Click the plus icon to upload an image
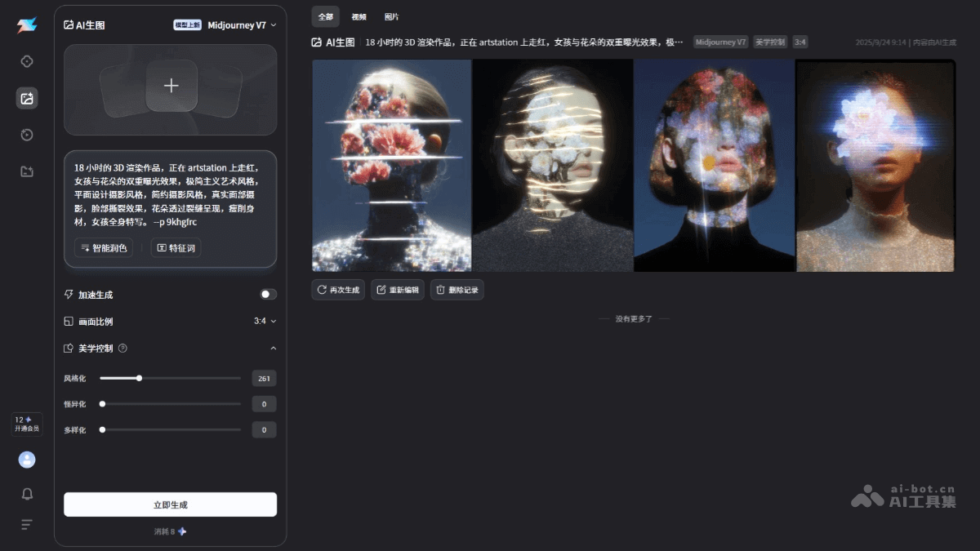This screenshot has width=980, height=551. click(x=171, y=85)
